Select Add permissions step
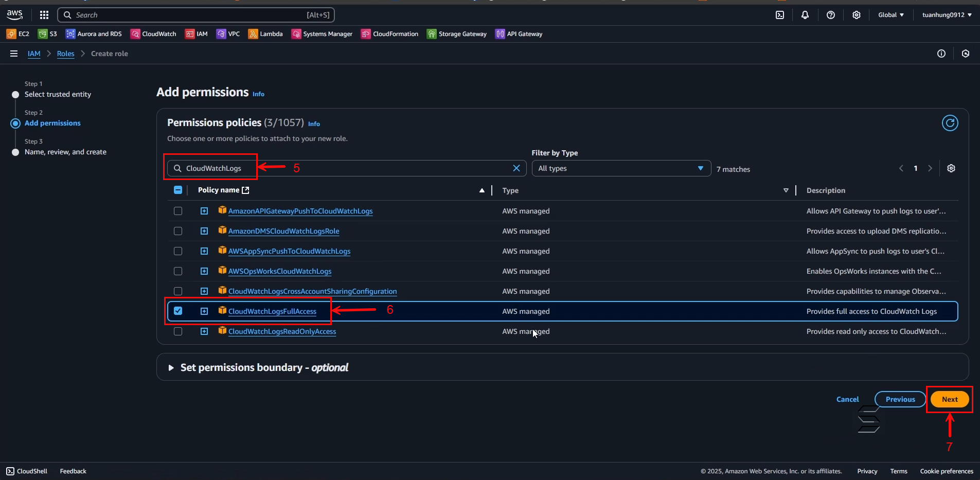980x480 pixels. [x=52, y=123]
